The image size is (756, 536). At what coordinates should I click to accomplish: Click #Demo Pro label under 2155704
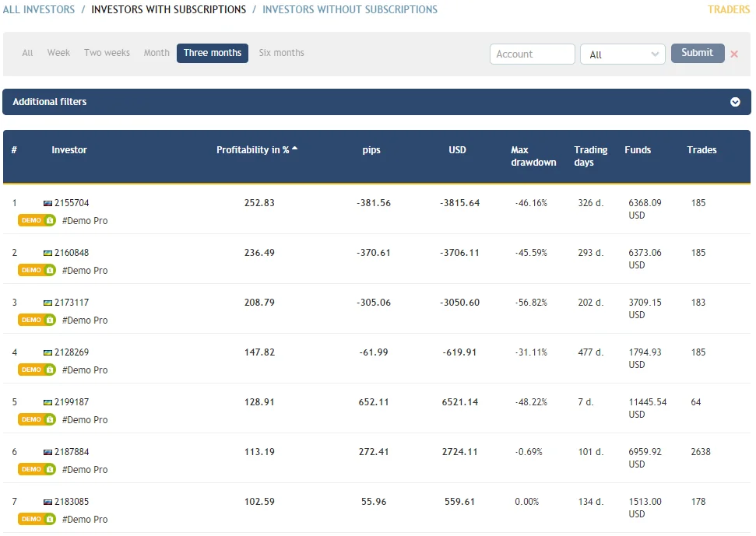tap(85, 221)
